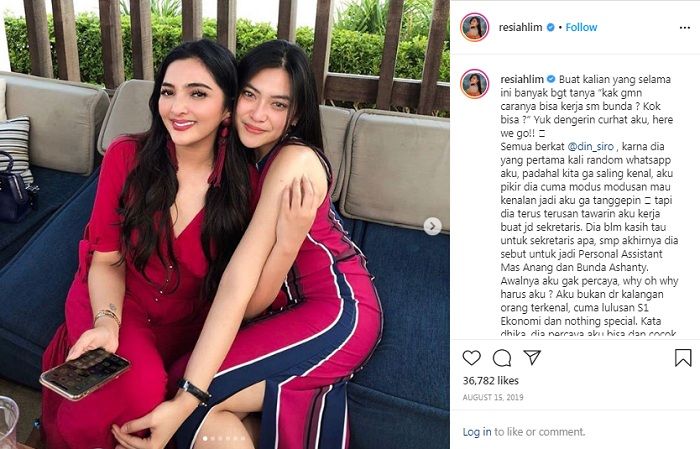The width and height of the screenshot is (700, 449).
Task: Open comments with the speech bubble icon
Action: [502, 358]
